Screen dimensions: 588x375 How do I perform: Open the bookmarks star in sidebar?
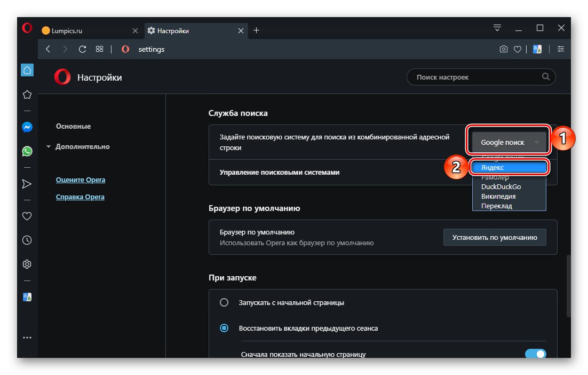point(27,95)
